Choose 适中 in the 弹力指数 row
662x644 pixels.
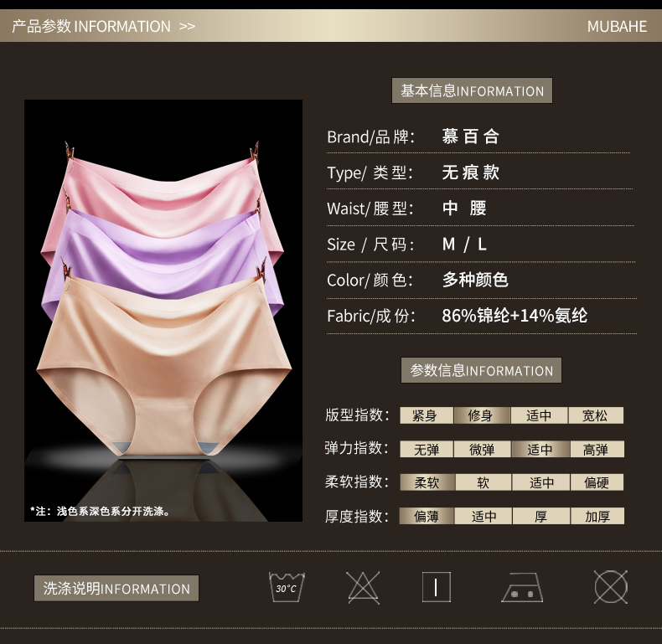(x=540, y=450)
